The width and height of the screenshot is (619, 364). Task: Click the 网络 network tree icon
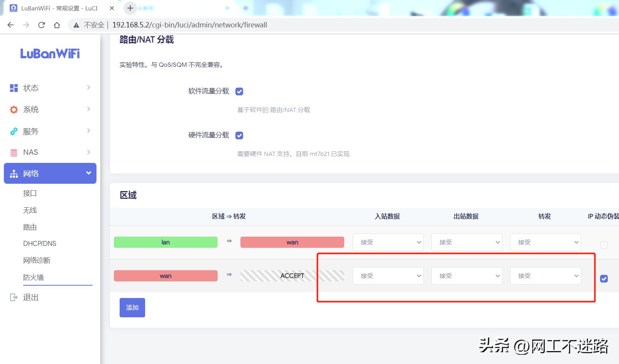[x=14, y=174]
